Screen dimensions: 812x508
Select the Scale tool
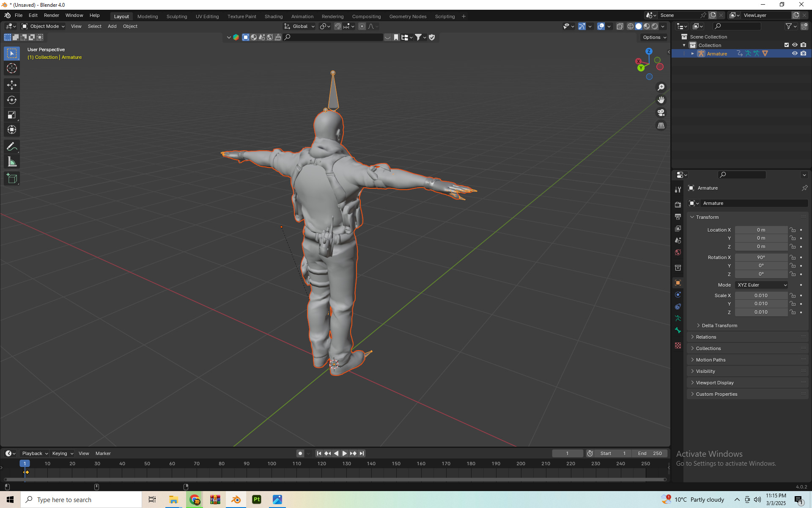(x=12, y=115)
